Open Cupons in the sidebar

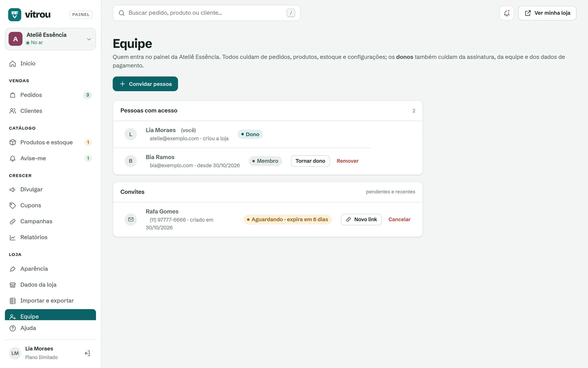[x=50, y=205]
